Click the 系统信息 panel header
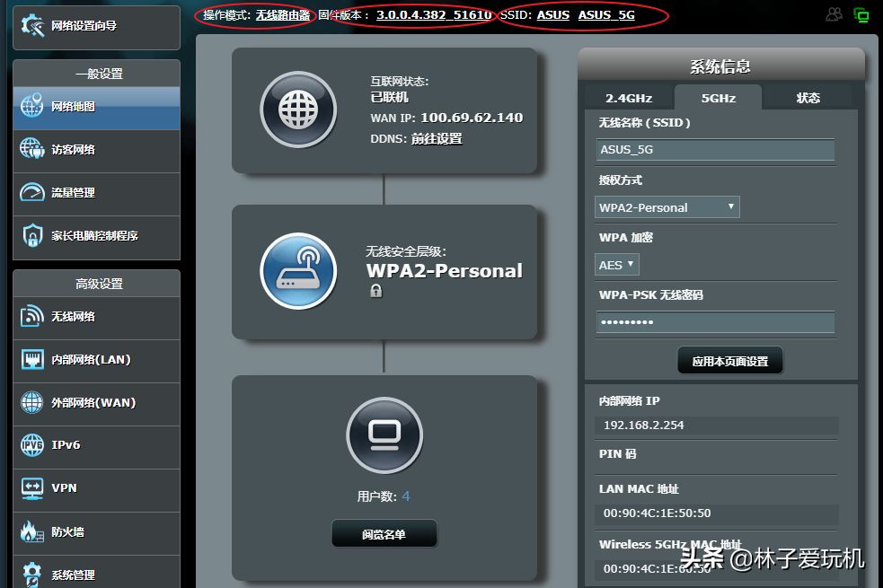883x588 pixels. tap(720, 65)
